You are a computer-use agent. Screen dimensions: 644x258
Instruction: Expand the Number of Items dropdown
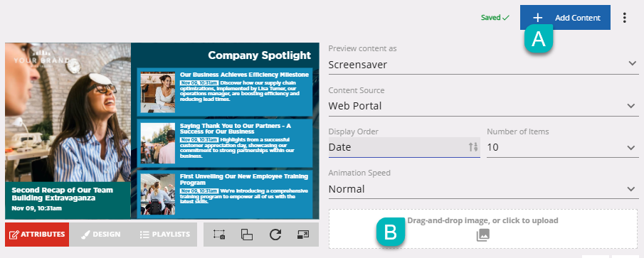pyautogui.click(x=563, y=147)
